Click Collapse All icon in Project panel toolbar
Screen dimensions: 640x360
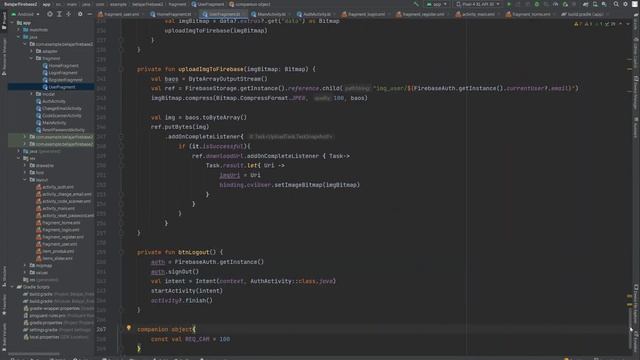[69, 14]
